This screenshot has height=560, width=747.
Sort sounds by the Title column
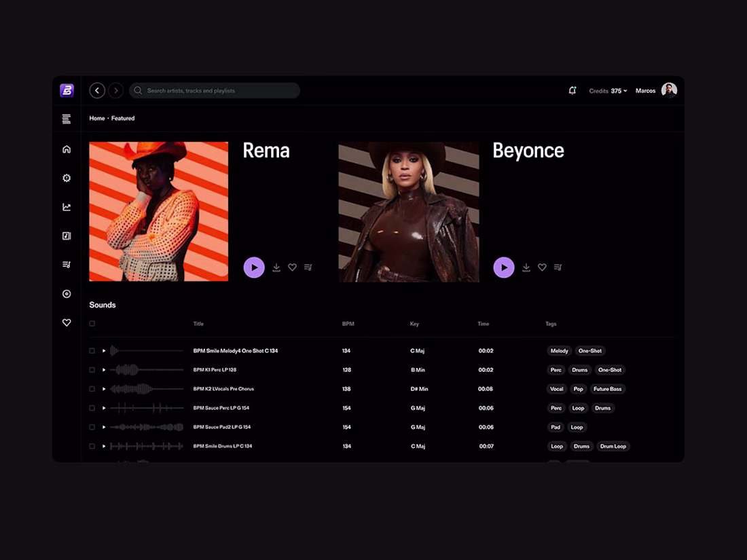point(198,324)
